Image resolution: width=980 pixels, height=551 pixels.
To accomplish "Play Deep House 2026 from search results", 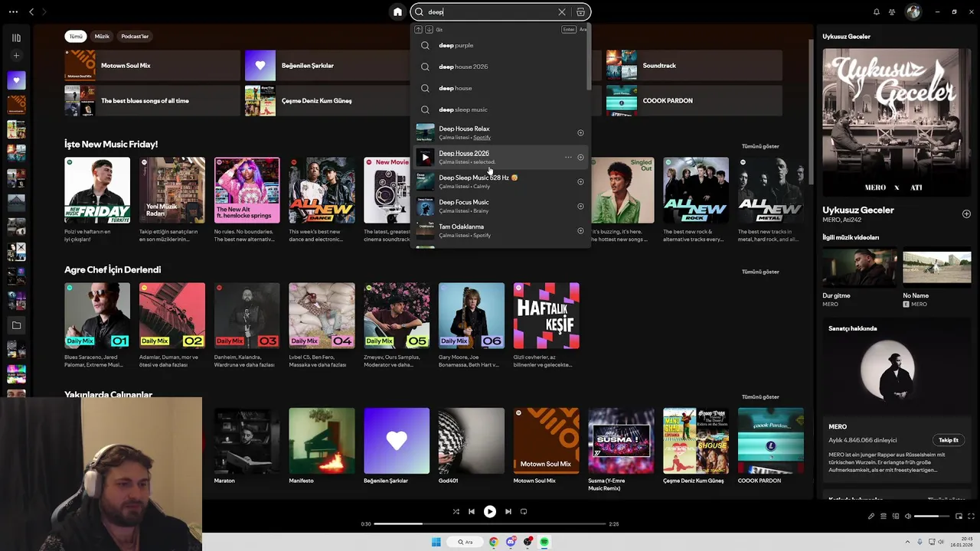I will click(x=425, y=158).
